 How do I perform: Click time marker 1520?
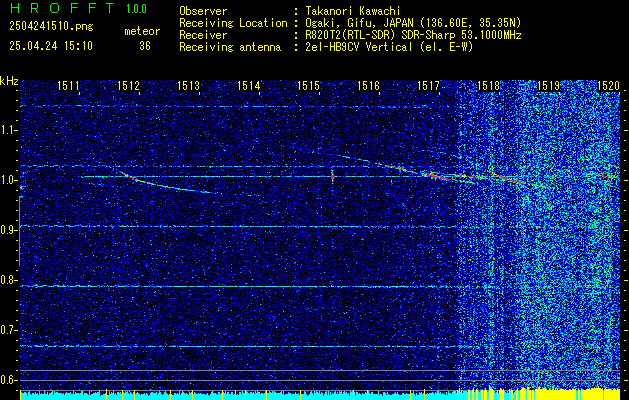pos(609,85)
